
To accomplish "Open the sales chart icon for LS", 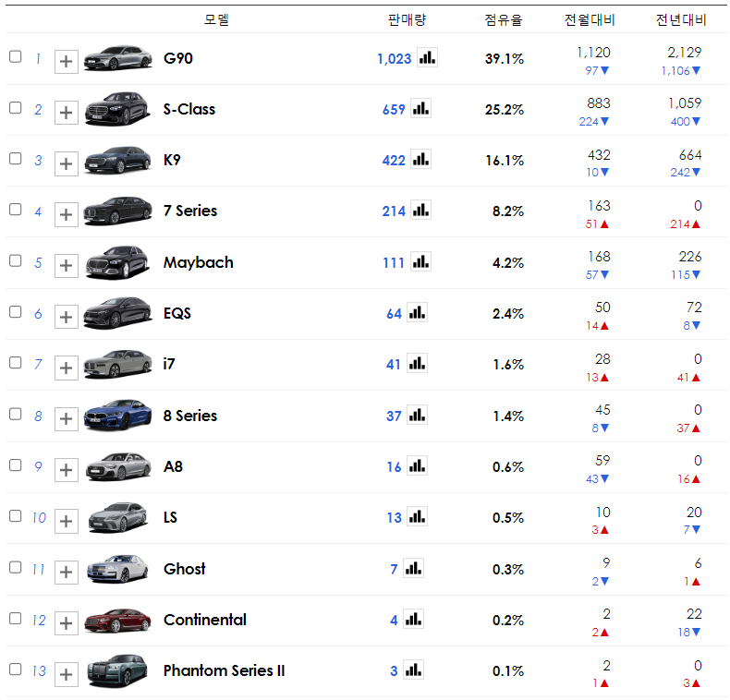I will coord(417,517).
